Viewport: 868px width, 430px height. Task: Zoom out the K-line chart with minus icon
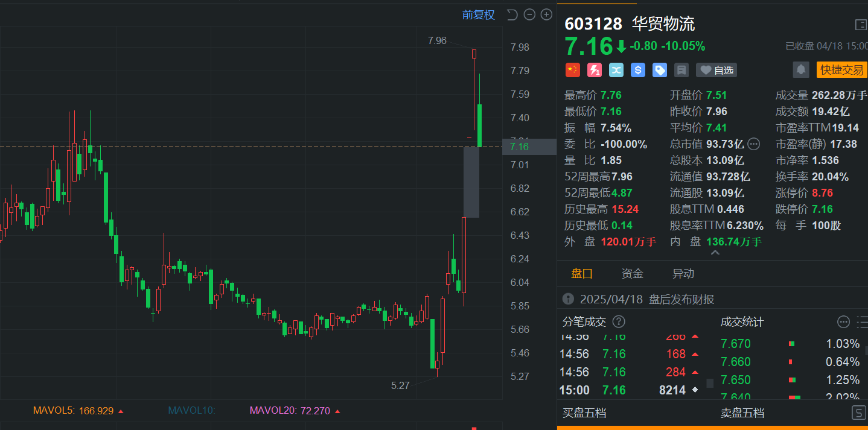click(529, 14)
